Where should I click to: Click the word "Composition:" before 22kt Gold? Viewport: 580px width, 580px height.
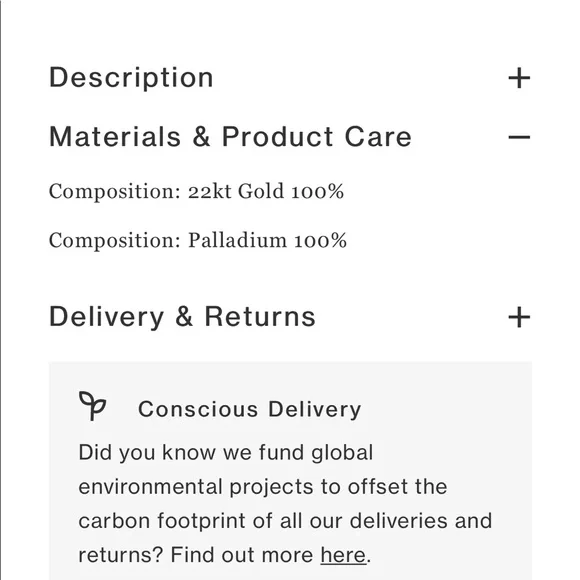tap(115, 192)
